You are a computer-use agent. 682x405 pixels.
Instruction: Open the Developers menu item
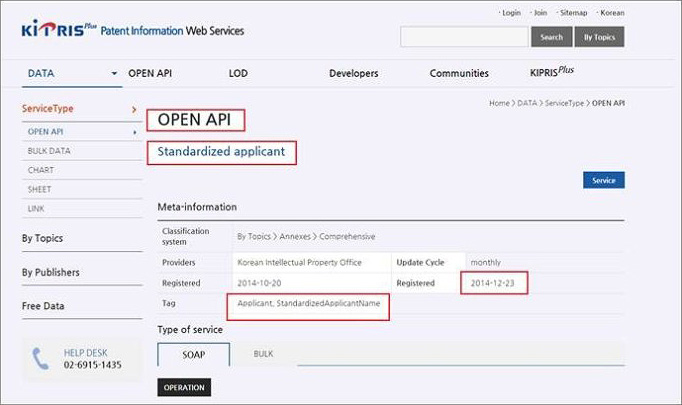tap(353, 74)
